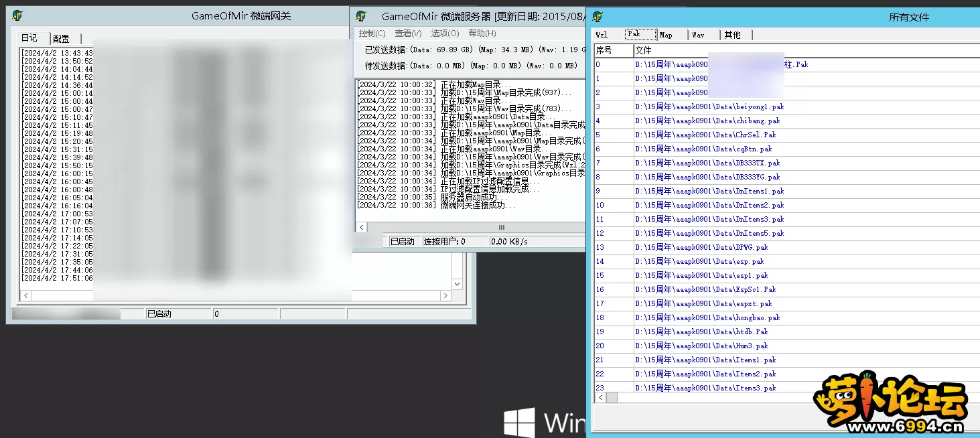Click the 已启动 status in gateway window
Viewport: 980px width, 438px height.
[179, 313]
